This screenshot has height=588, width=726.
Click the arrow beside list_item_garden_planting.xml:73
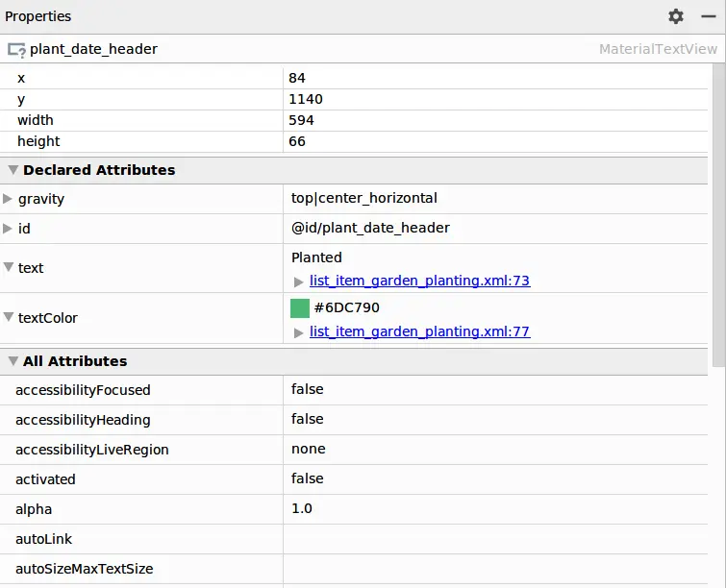pyautogui.click(x=299, y=282)
